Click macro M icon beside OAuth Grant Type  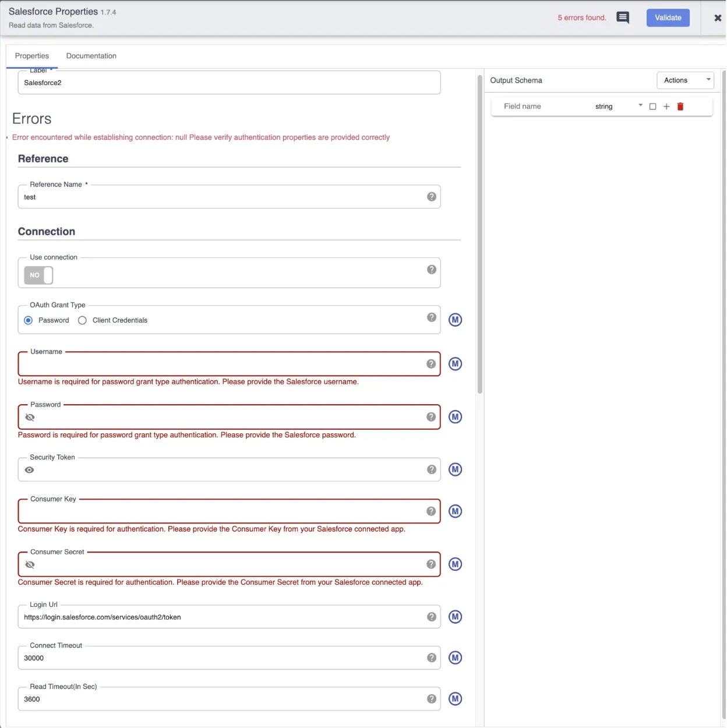[456, 320]
